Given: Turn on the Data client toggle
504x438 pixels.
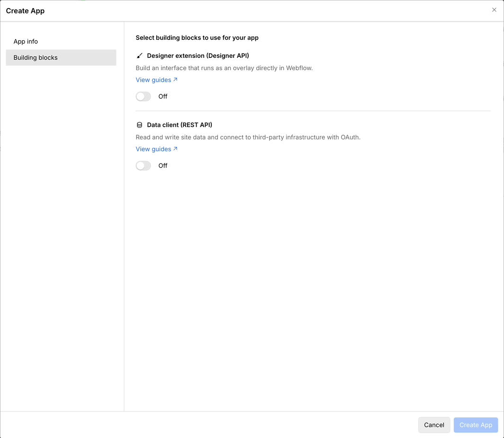Looking at the screenshot, I should click(143, 165).
